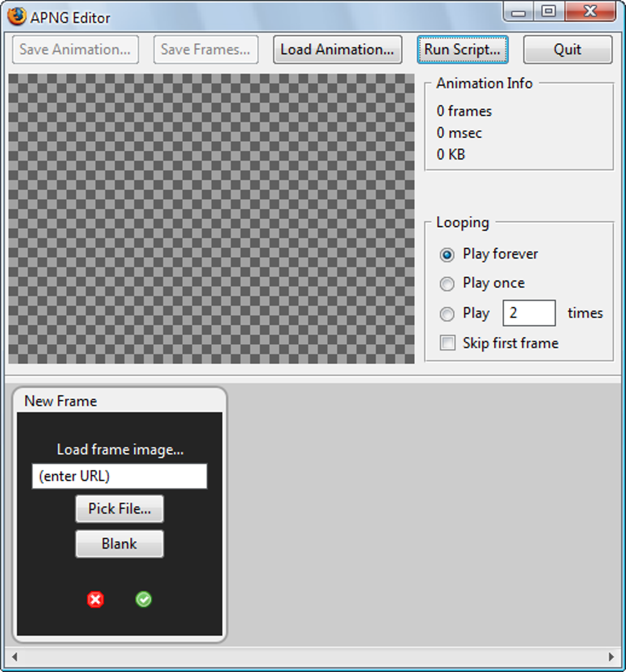Image resolution: width=626 pixels, height=672 pixels.
Task: Create a Blank frame
Action: (x=119, y=544)
